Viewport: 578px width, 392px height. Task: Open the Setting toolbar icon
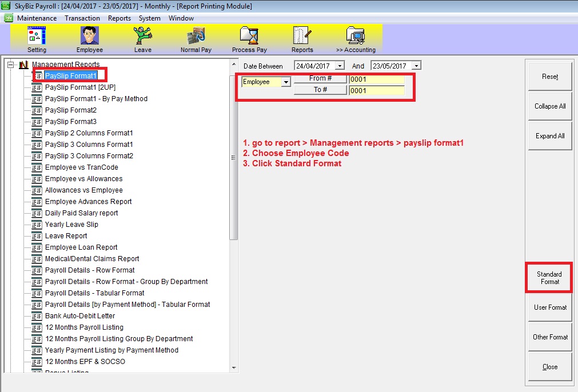37,36
